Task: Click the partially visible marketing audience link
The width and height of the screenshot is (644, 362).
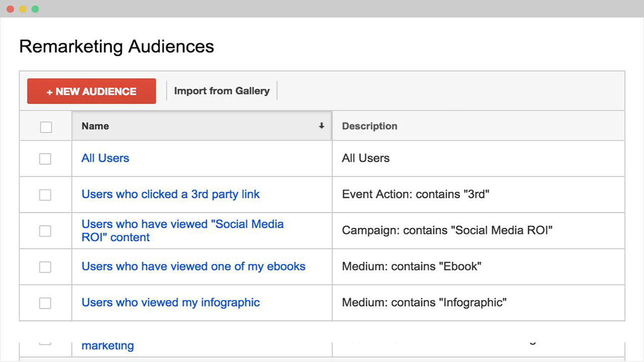Action: [108, 346]
